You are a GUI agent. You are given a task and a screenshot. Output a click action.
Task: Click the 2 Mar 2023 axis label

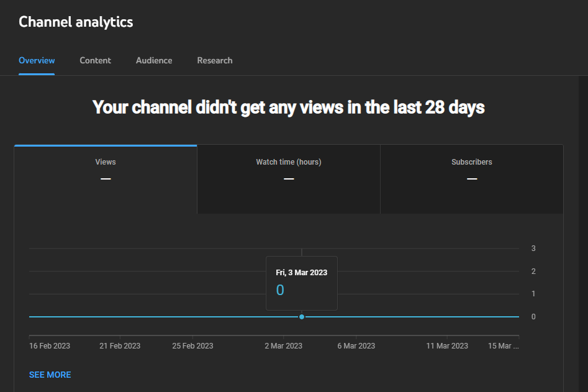click(x=284, y=346)
